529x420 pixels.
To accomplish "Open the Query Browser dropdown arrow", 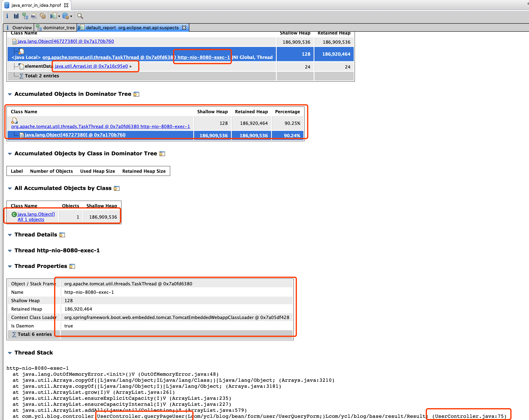I will click(x=71, y=16).
